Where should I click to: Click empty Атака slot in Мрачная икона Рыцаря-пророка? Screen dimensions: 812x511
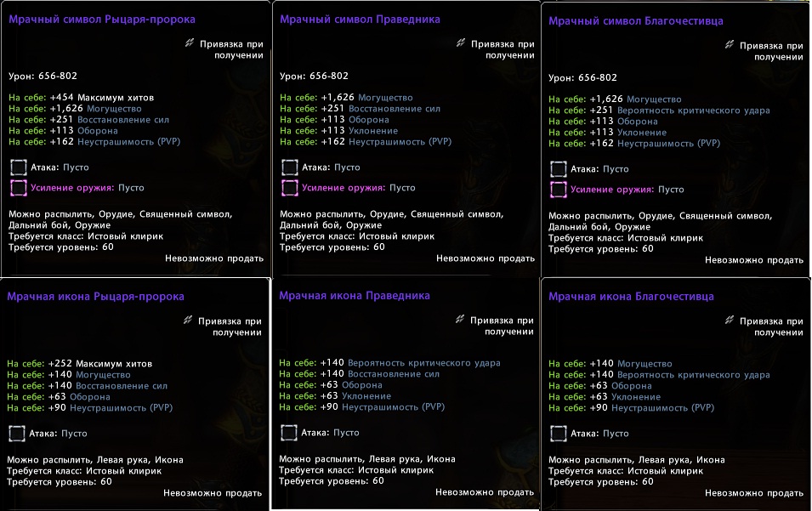(x=16, y=433)
